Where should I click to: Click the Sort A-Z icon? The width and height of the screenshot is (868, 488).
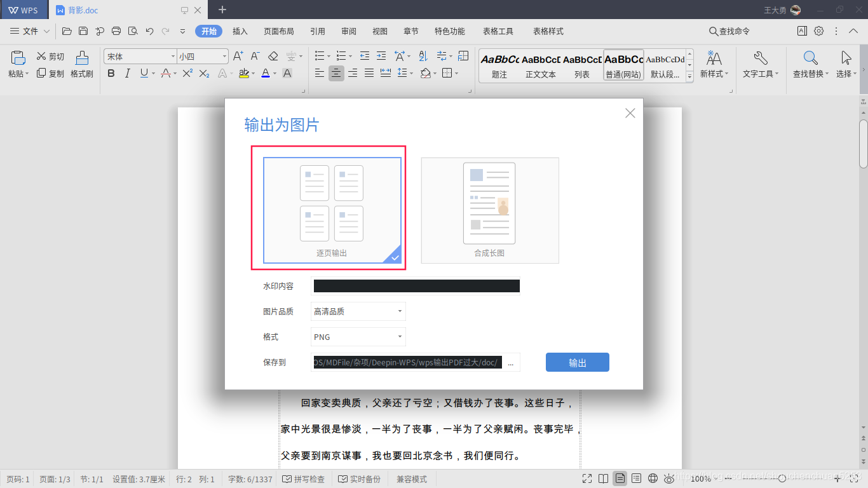(423, 56)
